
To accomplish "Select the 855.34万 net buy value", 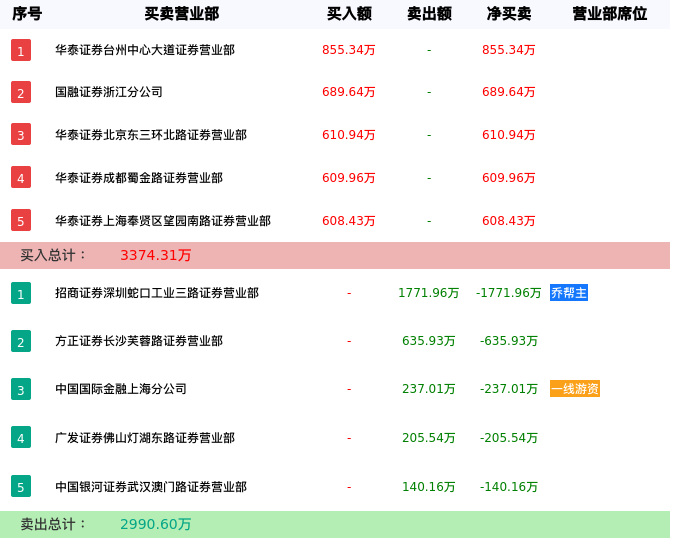I will (509, 50).
